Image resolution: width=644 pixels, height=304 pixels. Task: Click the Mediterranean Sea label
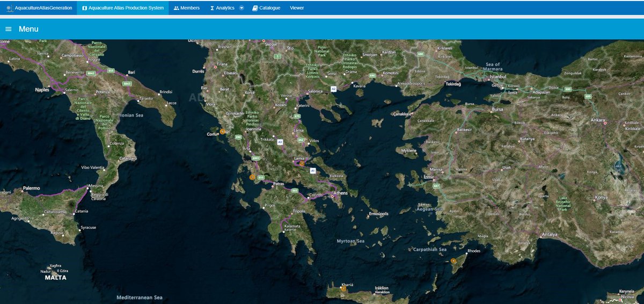click(x=140, y=297)
